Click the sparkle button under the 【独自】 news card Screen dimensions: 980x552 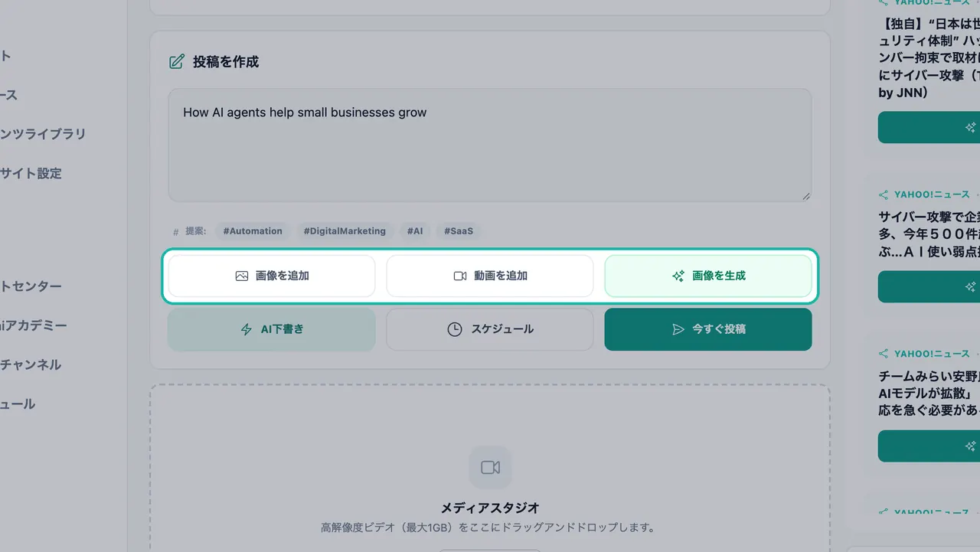click(x=929, y=127)
